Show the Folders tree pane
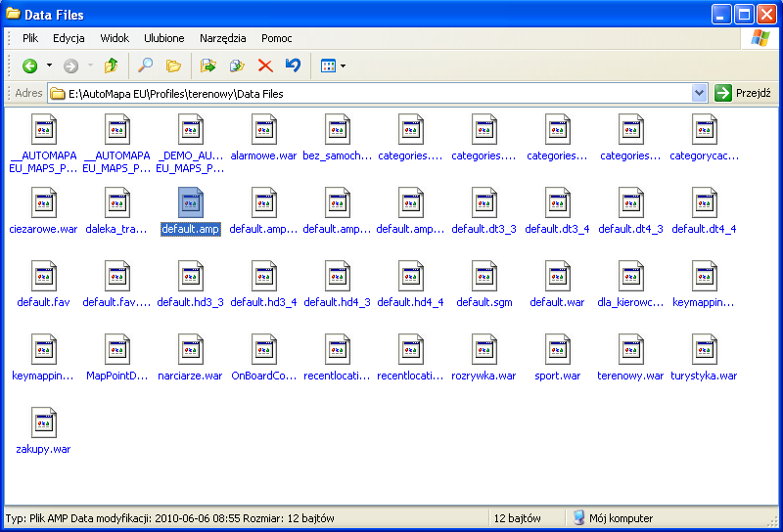 (173, 66)
